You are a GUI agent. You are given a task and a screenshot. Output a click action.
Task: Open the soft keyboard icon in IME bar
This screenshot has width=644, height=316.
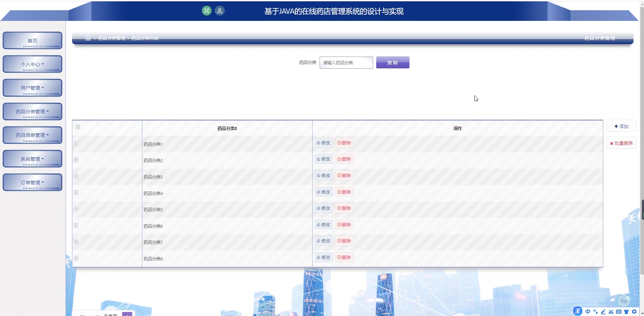pos(619,312)
